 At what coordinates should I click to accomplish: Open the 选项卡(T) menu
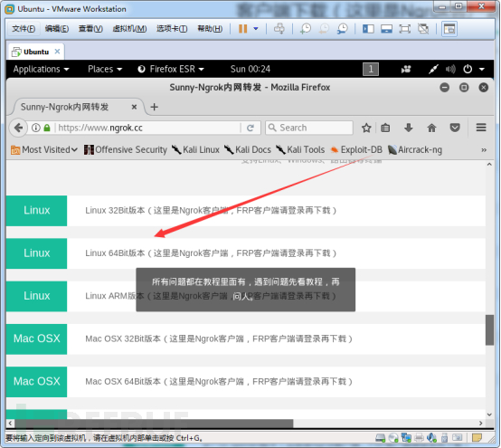(x=172, y=29)
